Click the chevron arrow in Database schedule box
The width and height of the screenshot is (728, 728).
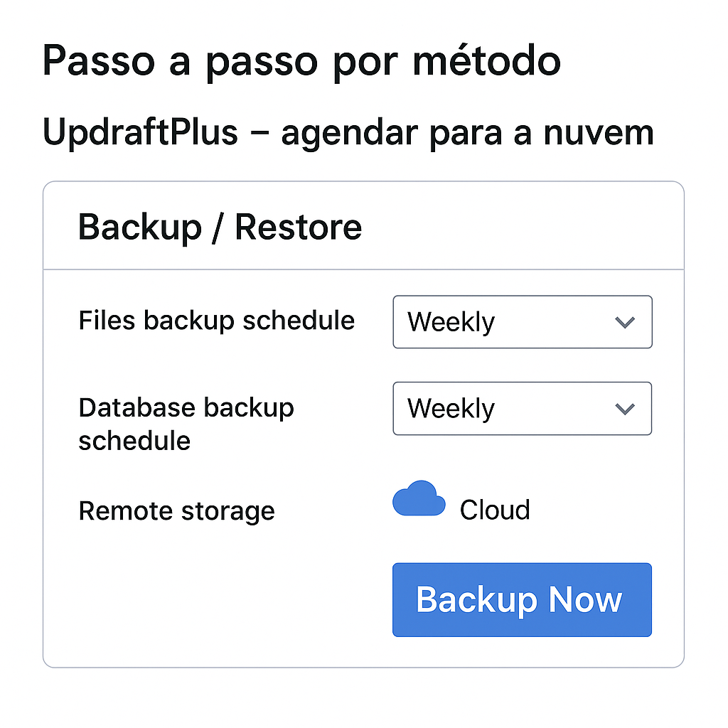coord(624,409)
